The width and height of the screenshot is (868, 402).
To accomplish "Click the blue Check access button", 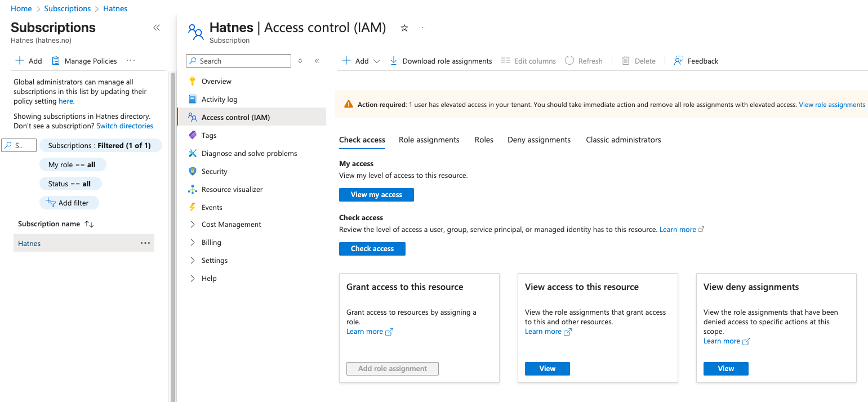I will (x=372, y=249).
